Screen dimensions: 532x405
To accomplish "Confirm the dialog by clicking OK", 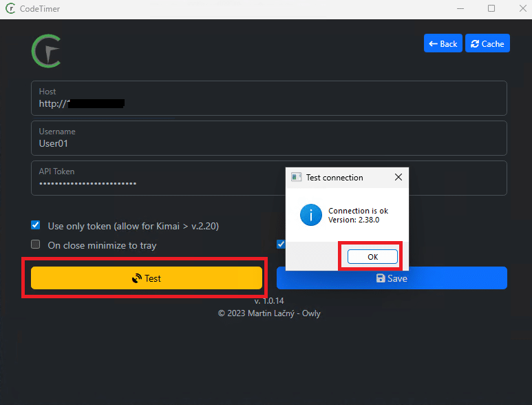I will click(x=372, y=256).
